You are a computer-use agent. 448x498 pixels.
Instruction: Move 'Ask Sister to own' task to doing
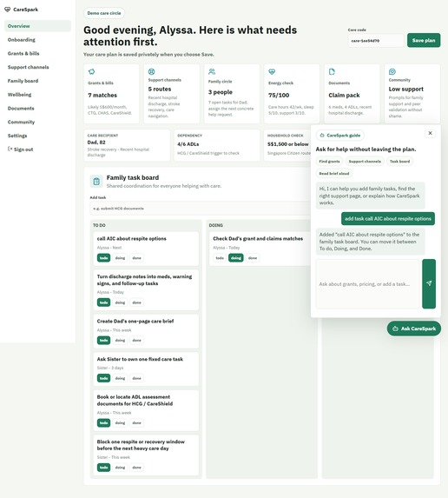[x=120, y=378]
